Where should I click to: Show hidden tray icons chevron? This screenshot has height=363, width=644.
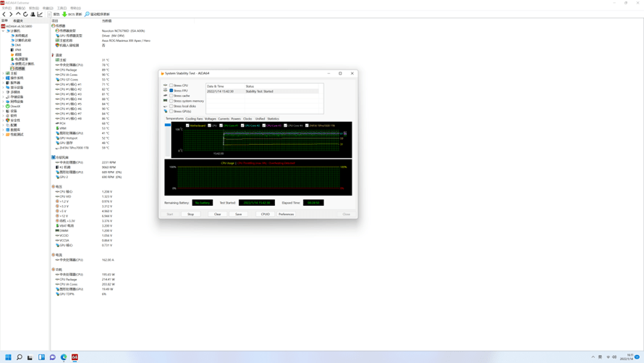tap(593, 356)
